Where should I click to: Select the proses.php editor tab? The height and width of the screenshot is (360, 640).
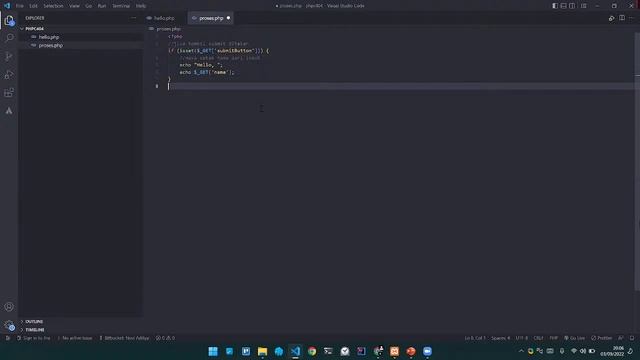tap(211, 18)
